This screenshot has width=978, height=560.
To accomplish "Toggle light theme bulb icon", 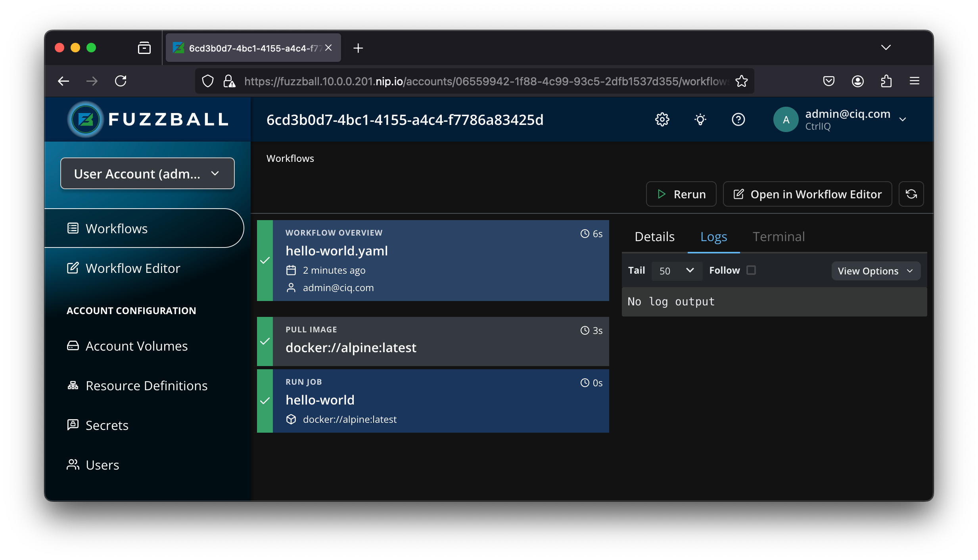I will [x=700, y=119].
